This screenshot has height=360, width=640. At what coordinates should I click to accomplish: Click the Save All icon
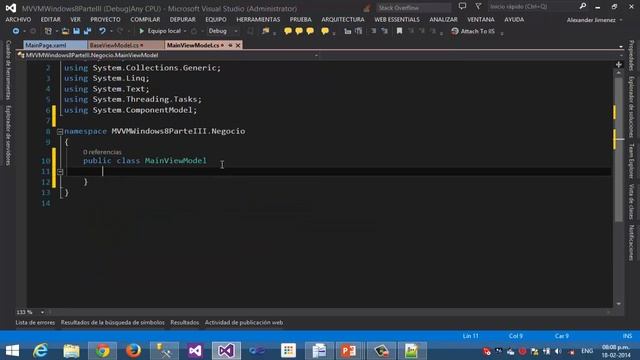[87, 31]
